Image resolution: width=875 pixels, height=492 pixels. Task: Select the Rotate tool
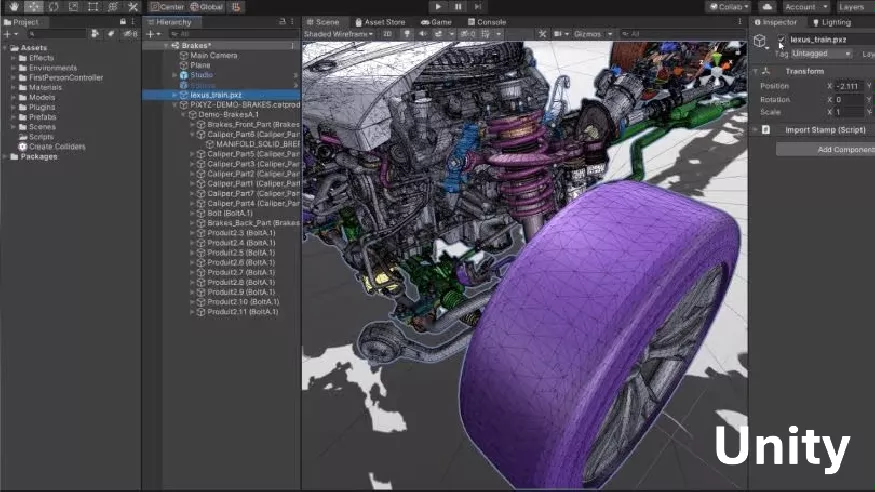pos(54,7)
